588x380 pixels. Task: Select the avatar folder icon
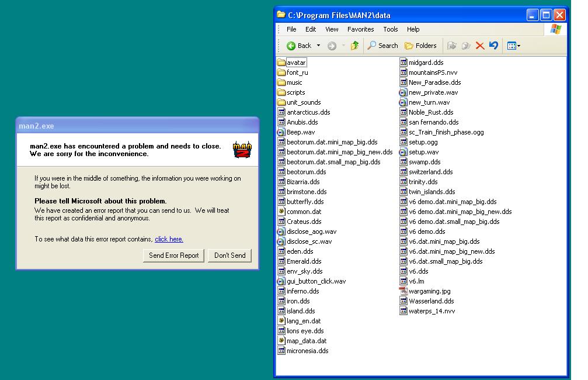(281, 63)
